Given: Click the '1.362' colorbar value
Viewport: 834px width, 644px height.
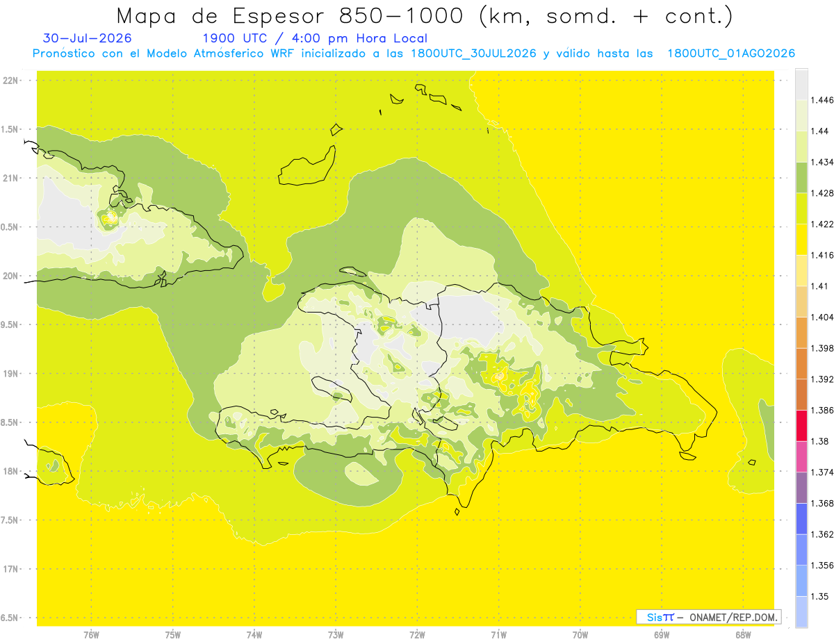Looking at the screenshot, I should coord(822,534).
